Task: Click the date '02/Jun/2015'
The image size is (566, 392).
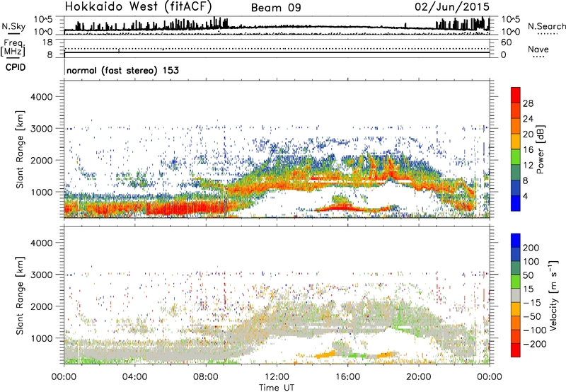Action: (x=452, y=7)
